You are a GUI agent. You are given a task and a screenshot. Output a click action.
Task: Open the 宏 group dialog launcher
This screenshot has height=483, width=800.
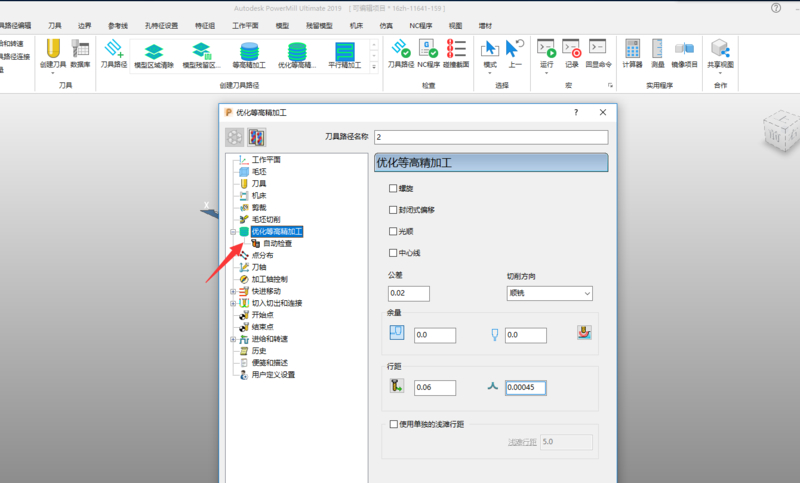point(610,86)
